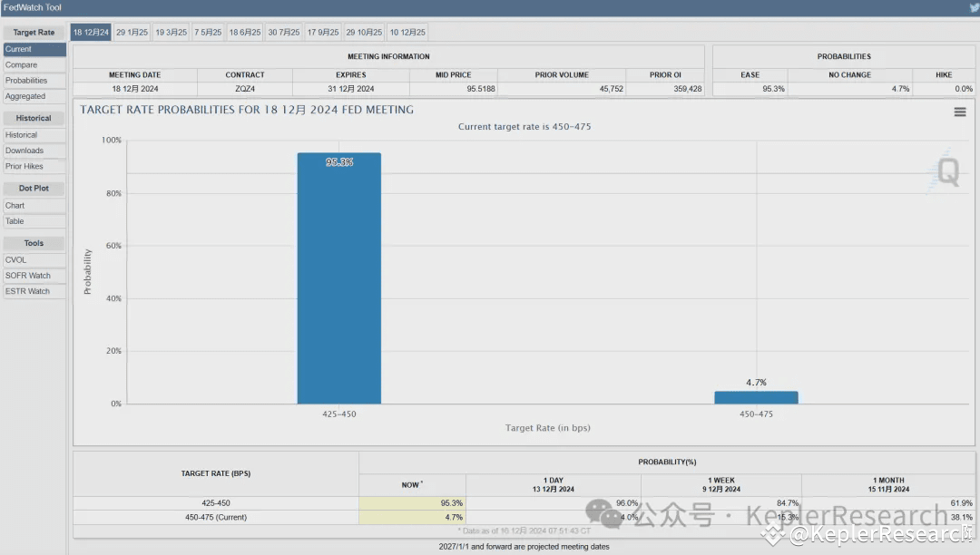Select the 18 12月24 meeting tab

[91, 33]
